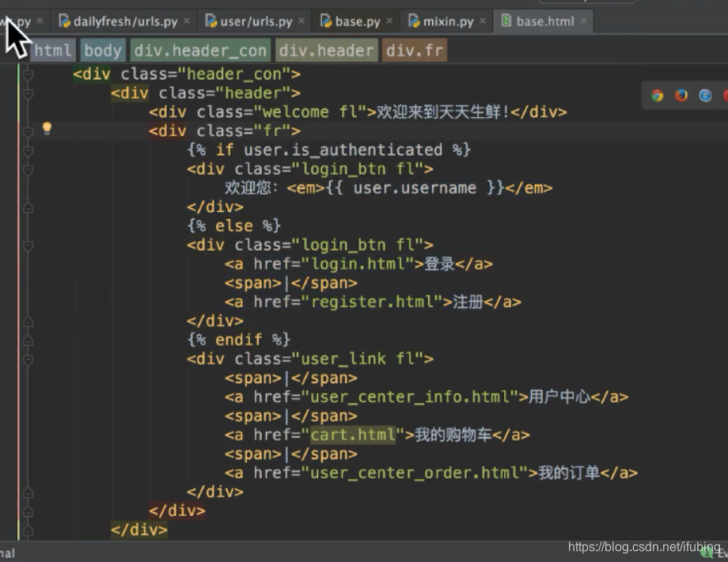The image size is (728, 562).
Task: Select the base.html editor tab
Action: (544, 21)
